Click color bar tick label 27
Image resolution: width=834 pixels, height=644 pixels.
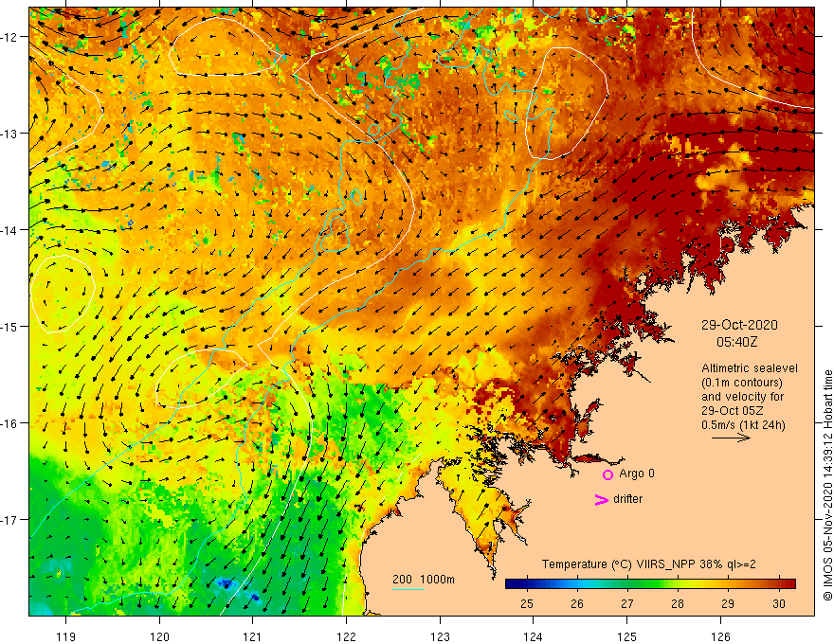tap(627, 603)
